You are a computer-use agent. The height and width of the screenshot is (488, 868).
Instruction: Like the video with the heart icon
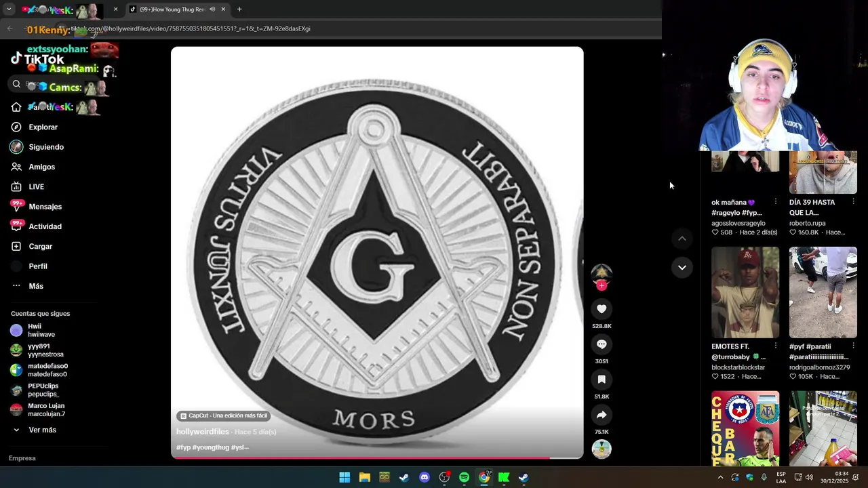click(601, 309)
